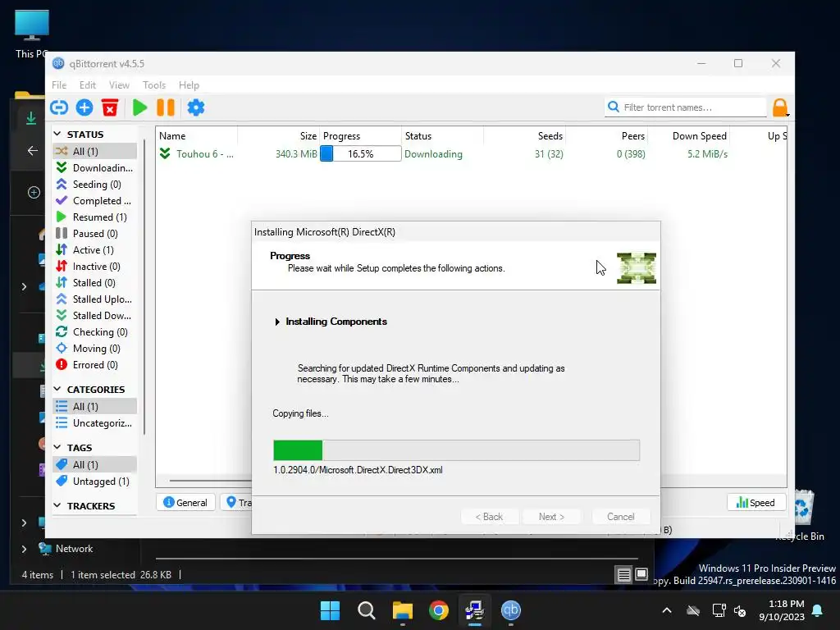This screenshot has width=840, height=630.
Task: Select the Stalled Downloading filter
Action: click(x=95, y=316)
